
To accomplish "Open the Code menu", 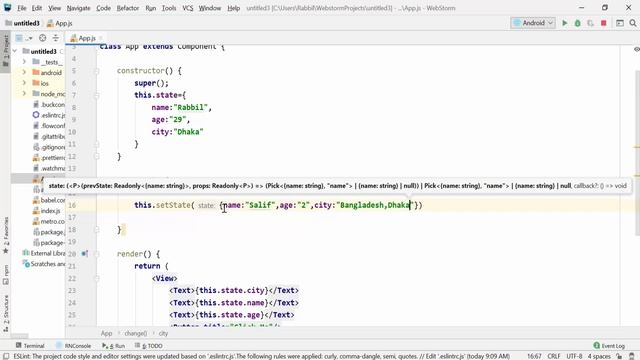I will pyautogui.click(x=103, y=8).
